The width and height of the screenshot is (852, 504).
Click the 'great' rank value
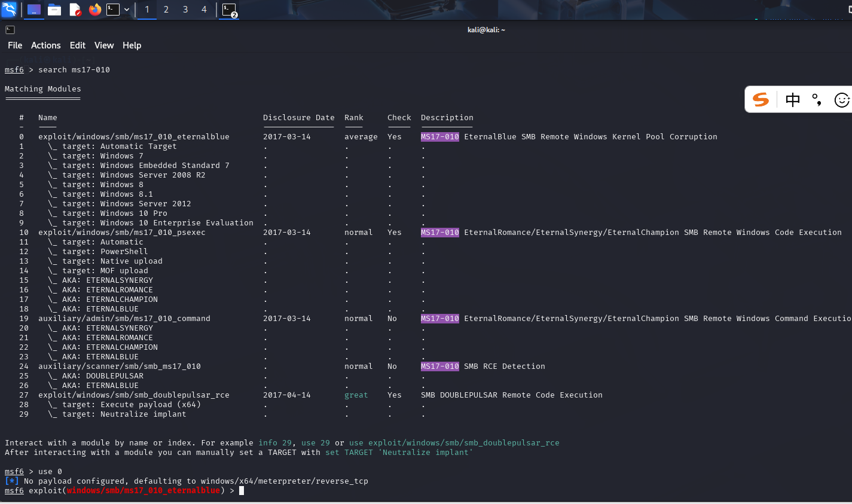click(x=356, y=395)
